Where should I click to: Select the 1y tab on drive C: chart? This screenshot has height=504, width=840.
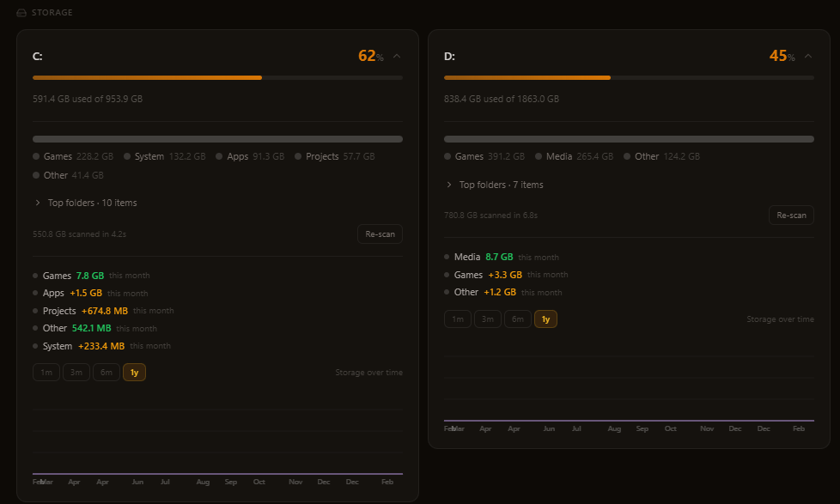[x=134, y=372]
